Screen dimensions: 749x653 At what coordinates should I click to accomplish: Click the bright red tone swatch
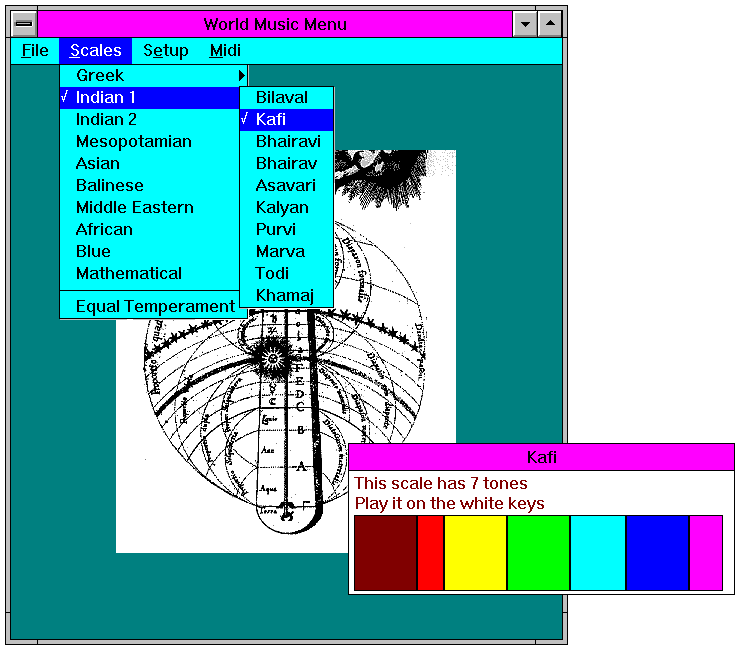[431, 553]
